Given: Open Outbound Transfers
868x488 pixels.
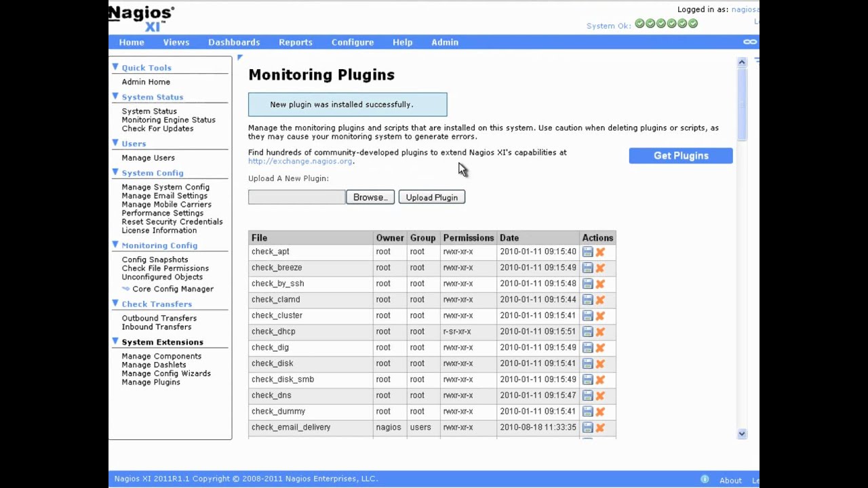Looking at the screenshot, I should [159, 319].
